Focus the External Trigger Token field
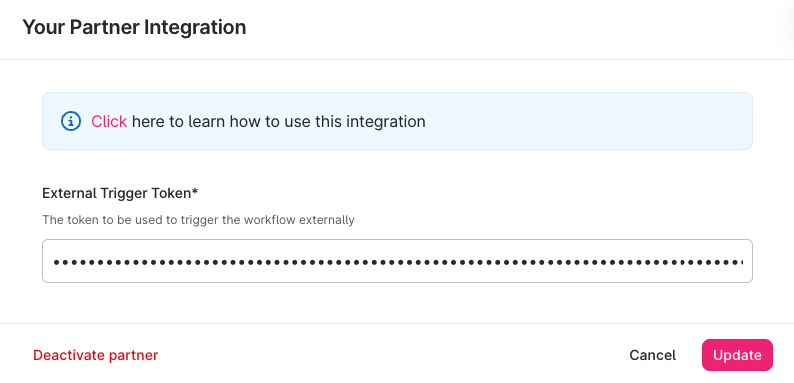This screenshot has width=794, height=383. [x=397, y=261]
